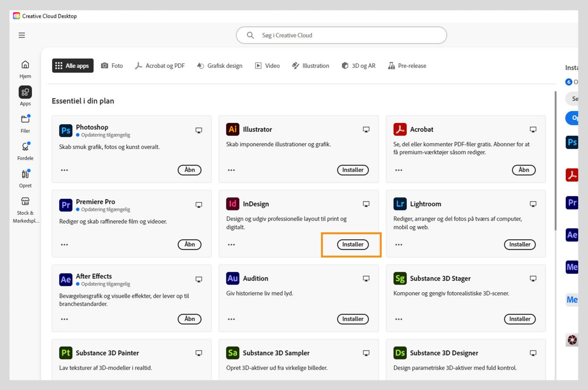Screen dimensions: 588x390
Task: Click Lightroom's desktop platform icon
Action: (x=533, y=204)
